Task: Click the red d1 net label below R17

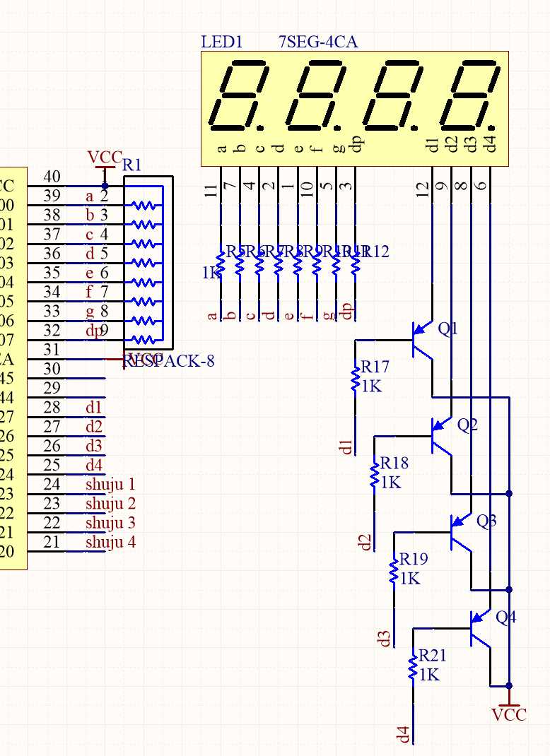Action: point(346,447)
